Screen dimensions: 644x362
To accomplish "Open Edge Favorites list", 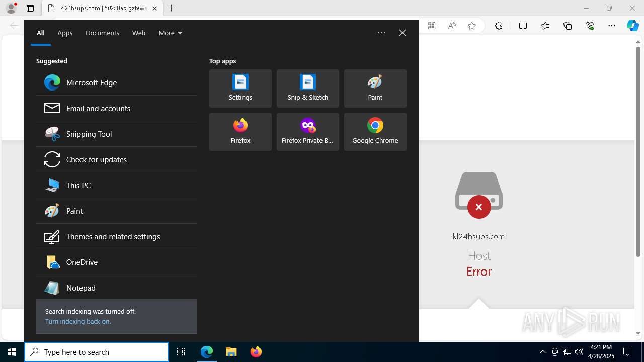I will click(545, 26).
